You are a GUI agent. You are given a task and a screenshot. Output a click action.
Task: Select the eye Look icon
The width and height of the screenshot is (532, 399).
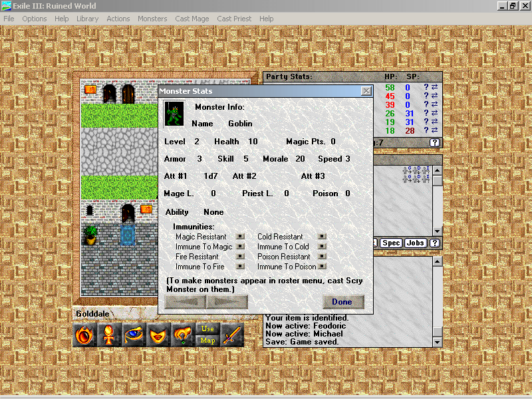(x=134, y=335)
